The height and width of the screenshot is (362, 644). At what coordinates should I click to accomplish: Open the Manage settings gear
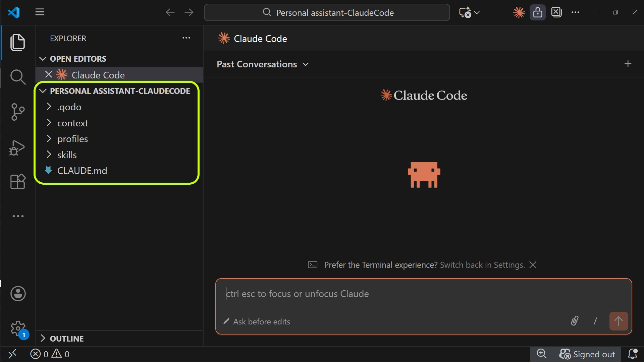click(18, 328)
